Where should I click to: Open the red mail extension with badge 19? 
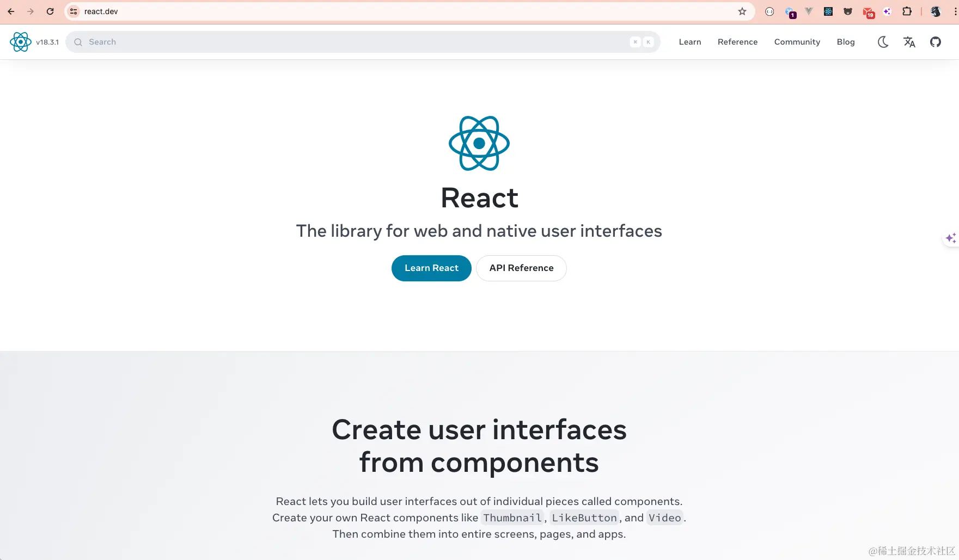coord(868,12)
